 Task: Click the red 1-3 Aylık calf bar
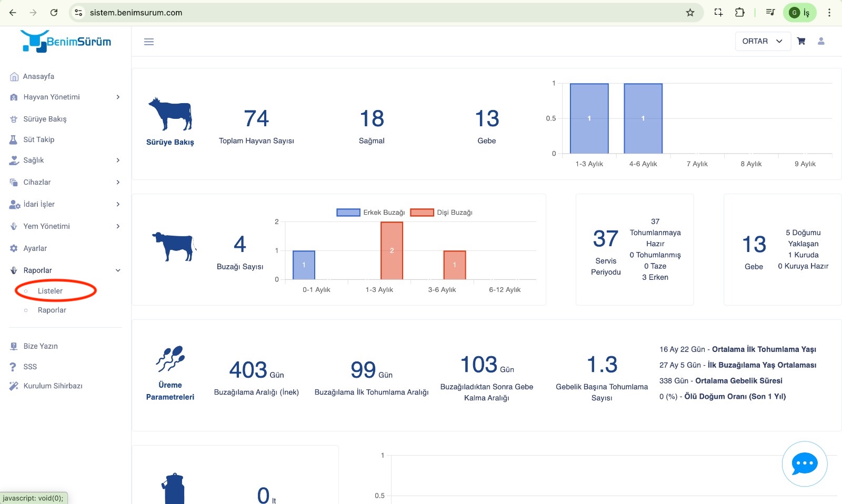point(392,250)
